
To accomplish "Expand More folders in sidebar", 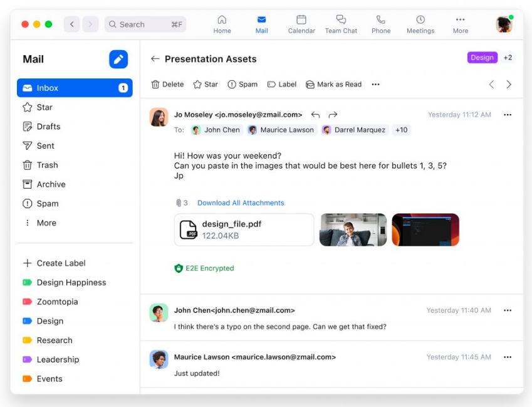I will [x=75, y=223].
